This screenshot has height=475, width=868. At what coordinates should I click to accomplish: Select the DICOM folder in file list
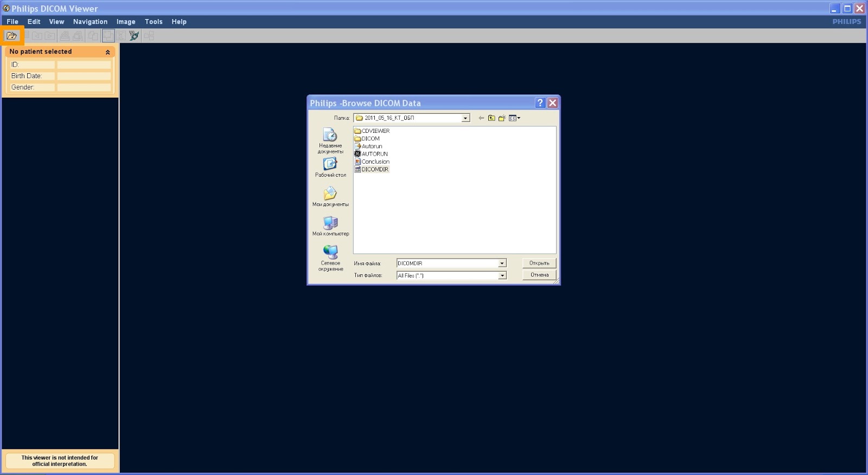coord(367,138)
